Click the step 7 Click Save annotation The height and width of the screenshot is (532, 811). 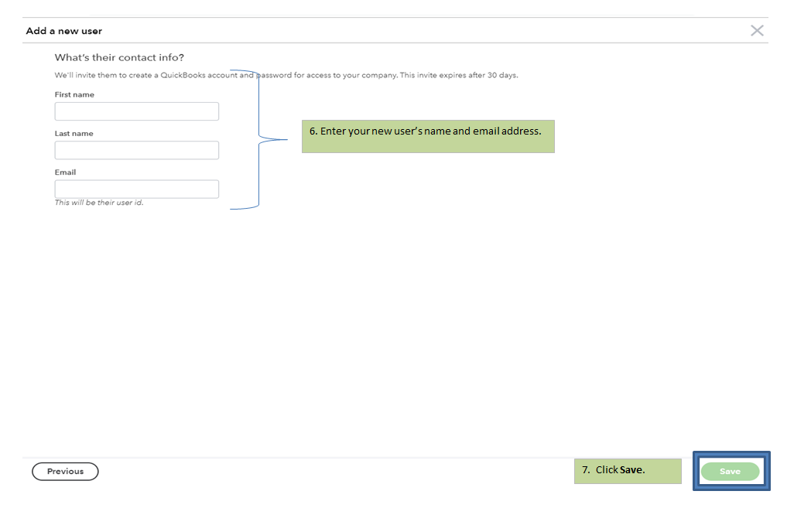coord(627,469)
